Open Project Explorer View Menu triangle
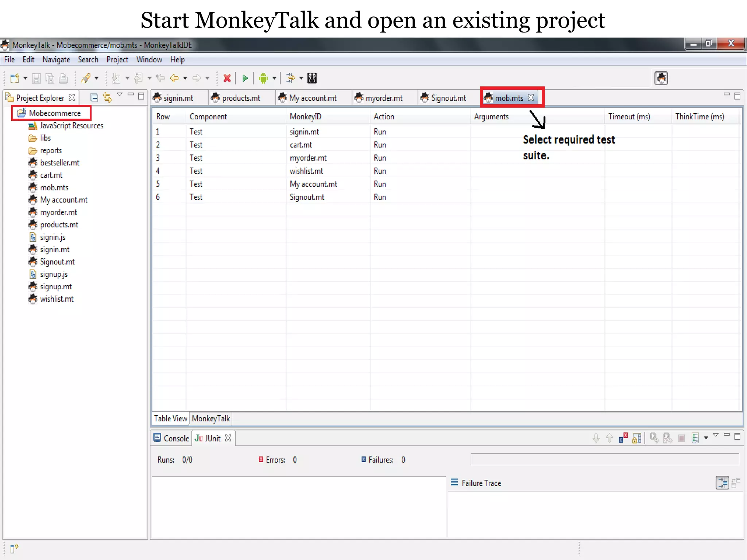The height and width of the screenshot is (560, 747). coord(119,95)
